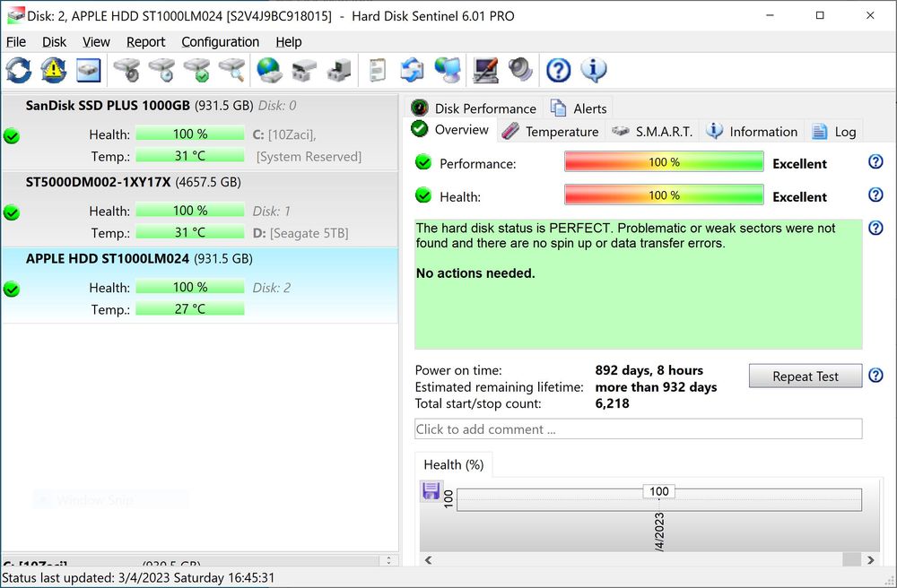Click the globe with disk toolbar icon
Viewport: 897px width, 588px height.
tap(269, 70)
